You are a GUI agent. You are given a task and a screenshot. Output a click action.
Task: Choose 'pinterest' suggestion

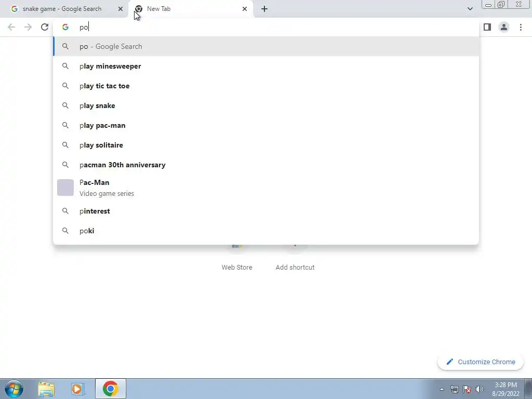pos(266,211)
